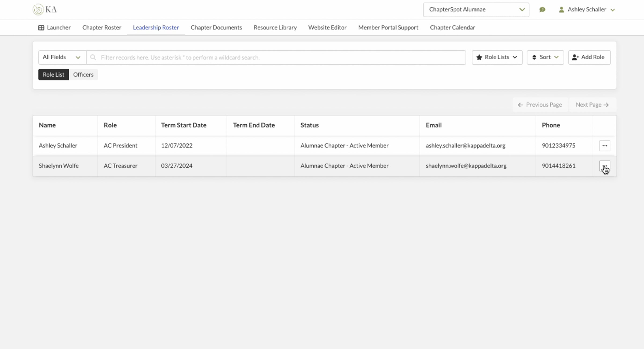644x349 pixels.
Task: Go to the Next Page
Action: [592, 105]
